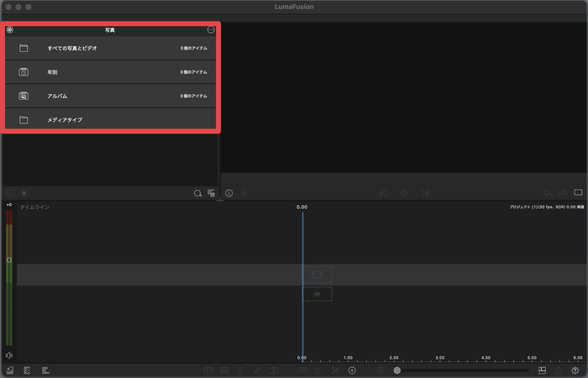Adjust the timeline zoom slider handle
The image size is (588, 378).
397,370
